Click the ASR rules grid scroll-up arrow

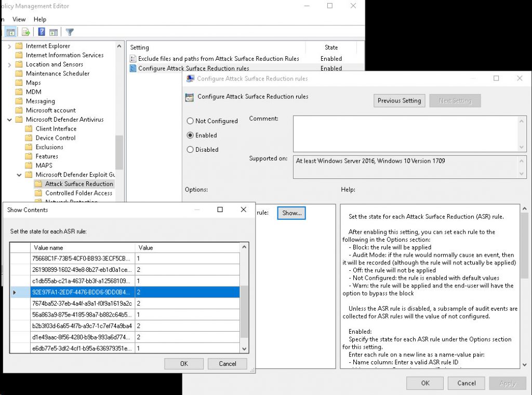click(x=244, y=247)
